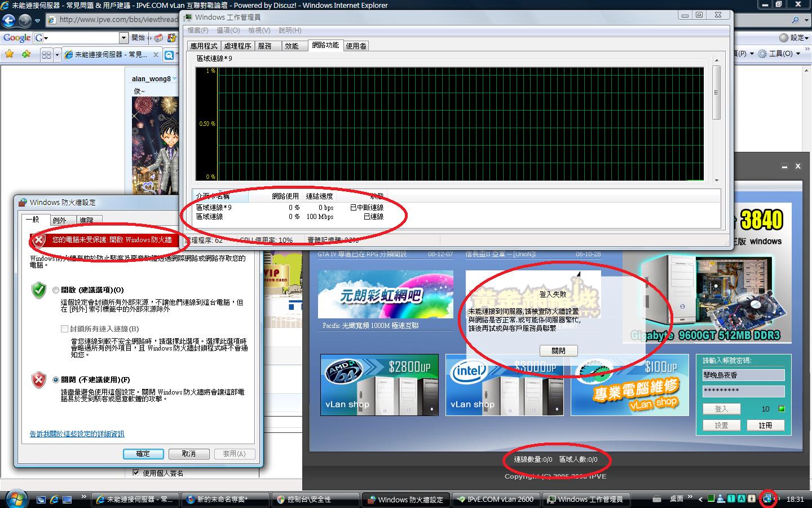Screen dimensions: 812x508
Task: Click the vLan password field
Action: click(x=743, y=391)
